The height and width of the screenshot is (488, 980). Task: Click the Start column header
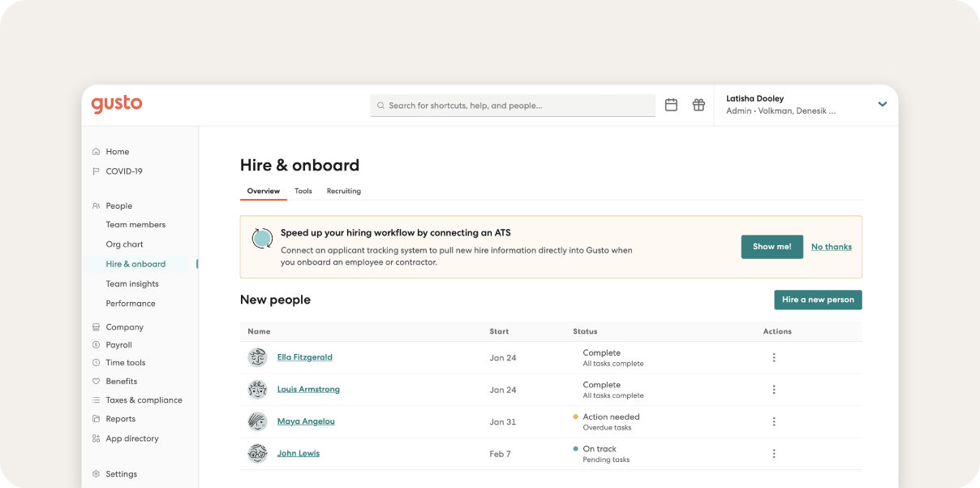point(499,331)
